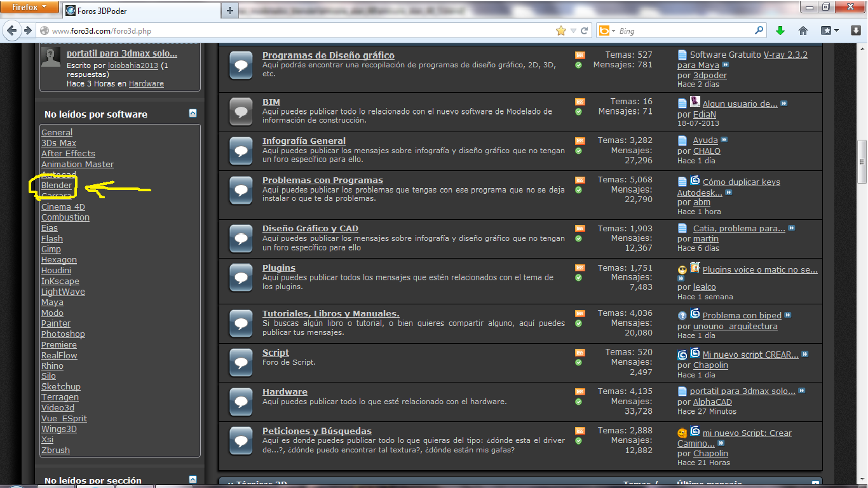Click the green download arrow toolbar icon
This screenshot has height=488, width=868.
coord(780,30)
